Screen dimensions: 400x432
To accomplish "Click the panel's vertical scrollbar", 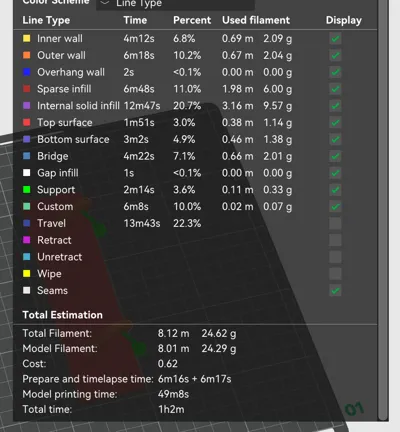I will [x=383, y=210].
